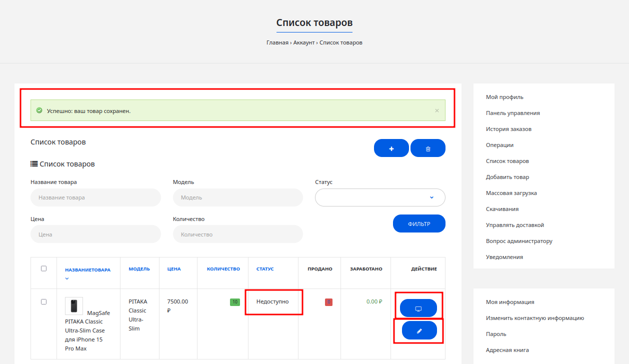Sort the table by Цена column
Viewport: 629px width, 364px height.
click(x=174, y=269)
